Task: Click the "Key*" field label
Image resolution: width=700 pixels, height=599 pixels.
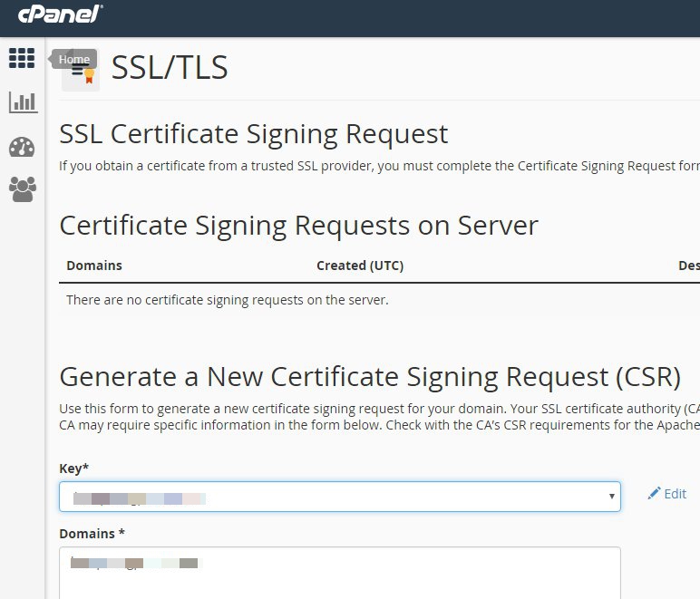Action: tap(74, 468)
